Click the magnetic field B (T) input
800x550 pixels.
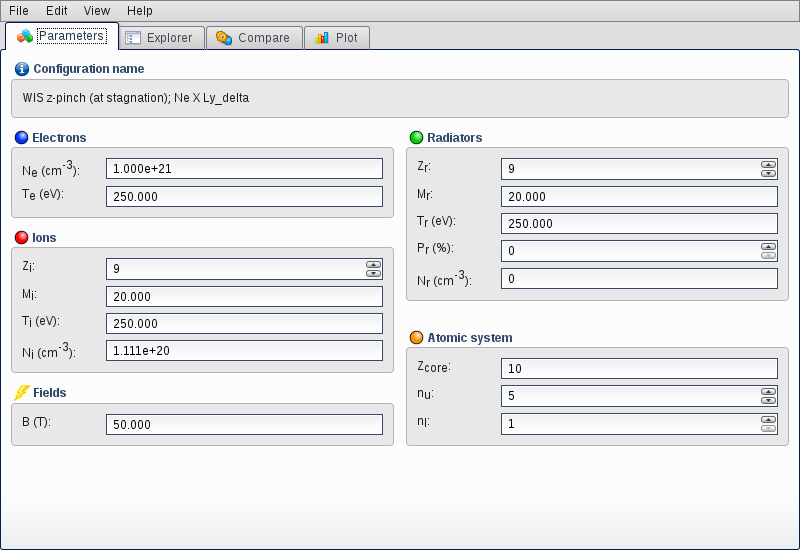(244, 425)
